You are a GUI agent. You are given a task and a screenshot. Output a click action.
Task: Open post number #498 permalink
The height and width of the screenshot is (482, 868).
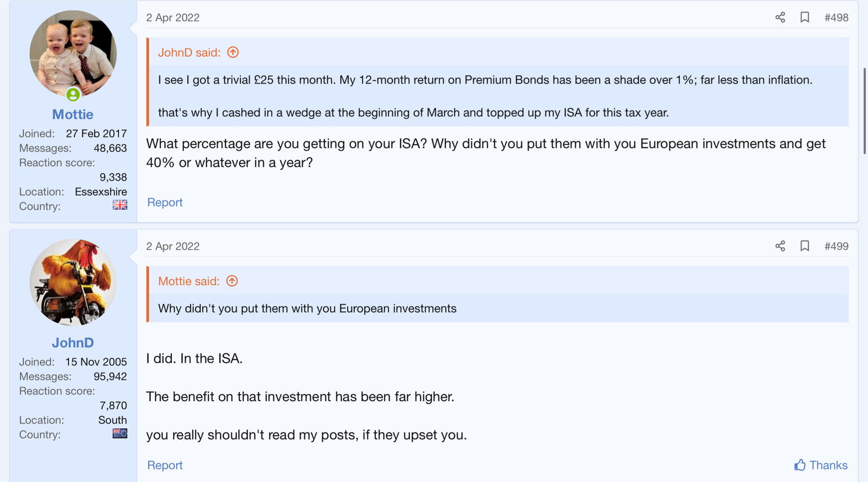836,17
